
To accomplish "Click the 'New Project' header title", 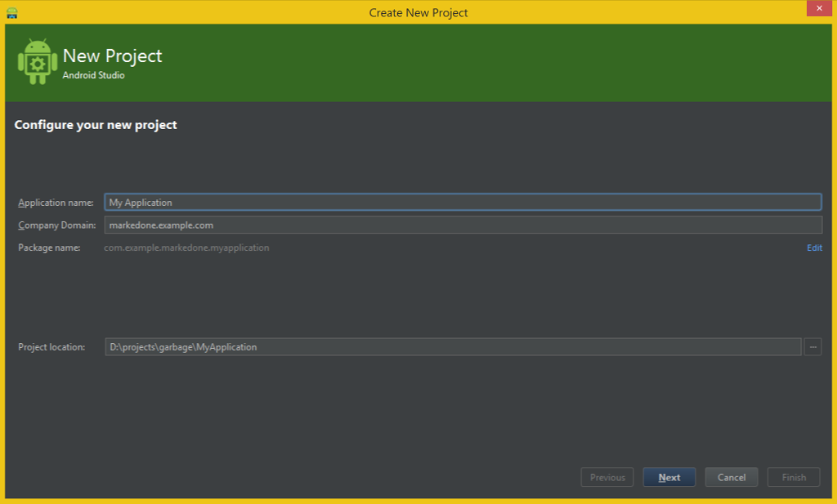I will click(x=112, y=56).
